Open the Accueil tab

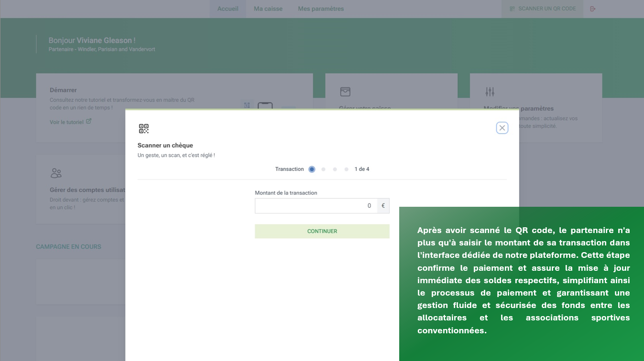coord(228,9)
